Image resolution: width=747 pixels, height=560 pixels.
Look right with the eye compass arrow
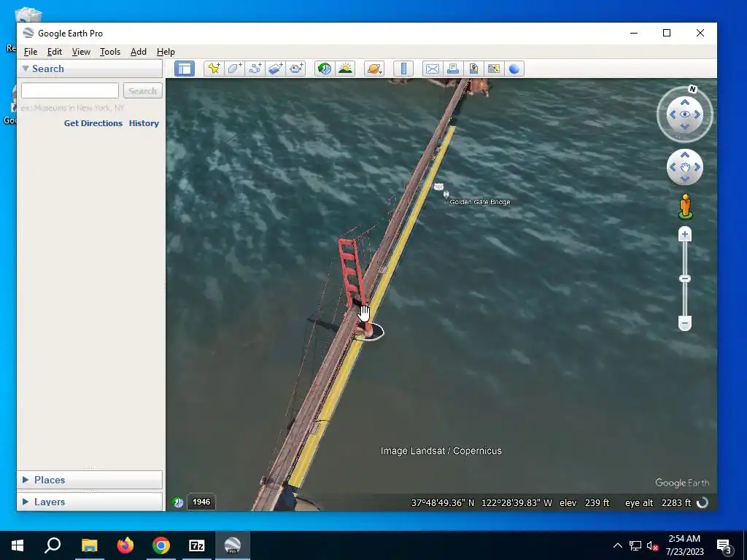697,114
